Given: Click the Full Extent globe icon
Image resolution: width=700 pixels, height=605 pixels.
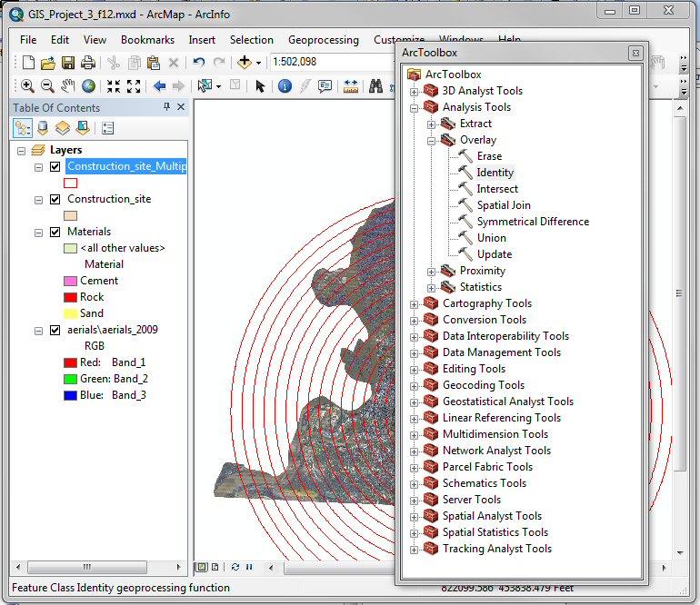Looking at the screenshot, I should click(88, 85).
